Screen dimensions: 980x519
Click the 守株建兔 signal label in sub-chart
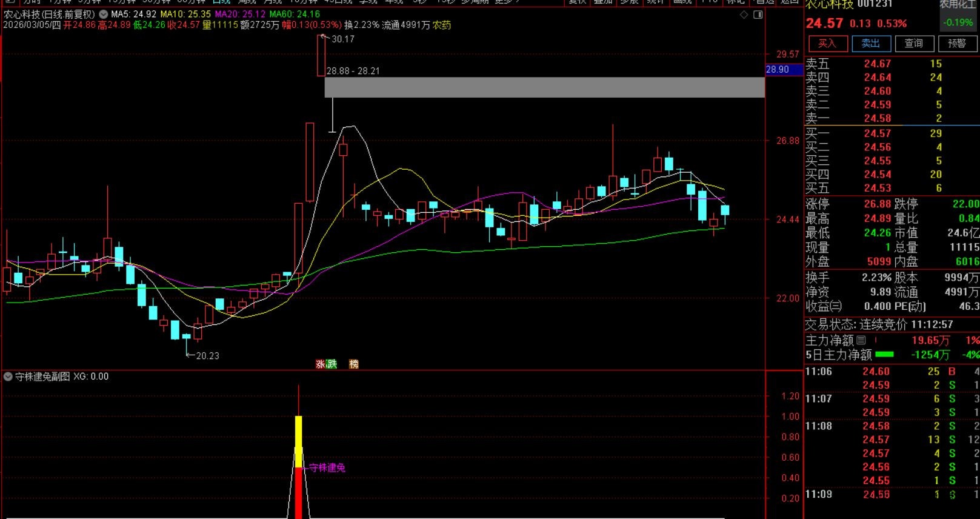pyautogui.click(x=327, y=467)
